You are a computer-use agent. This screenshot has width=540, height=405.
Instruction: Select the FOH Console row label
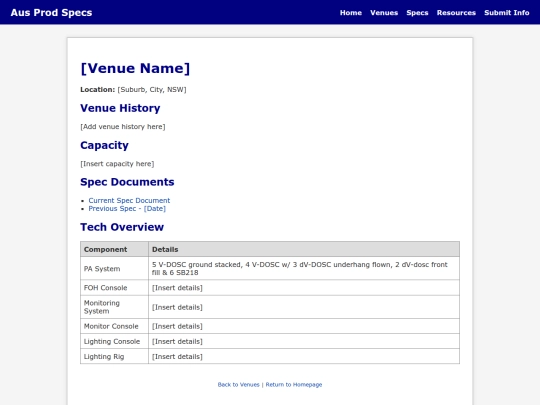[x=114, y=288]
